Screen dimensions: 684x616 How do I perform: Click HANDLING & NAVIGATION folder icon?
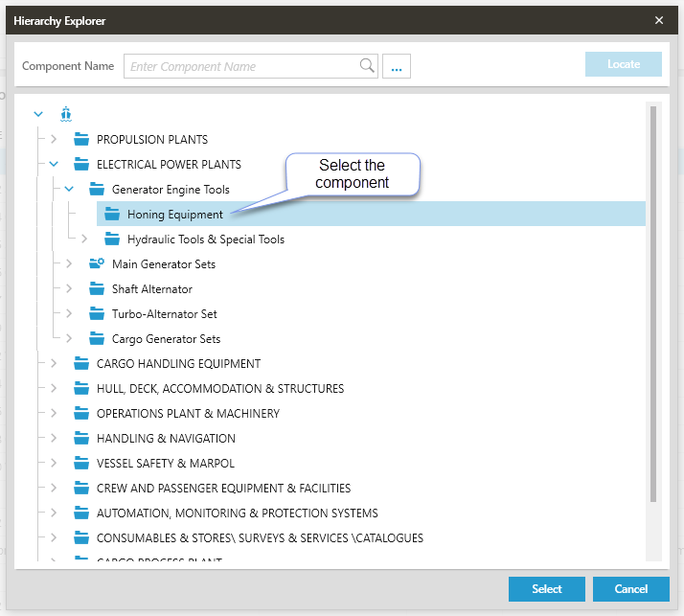pyautogui.click(x=81, y=438)
